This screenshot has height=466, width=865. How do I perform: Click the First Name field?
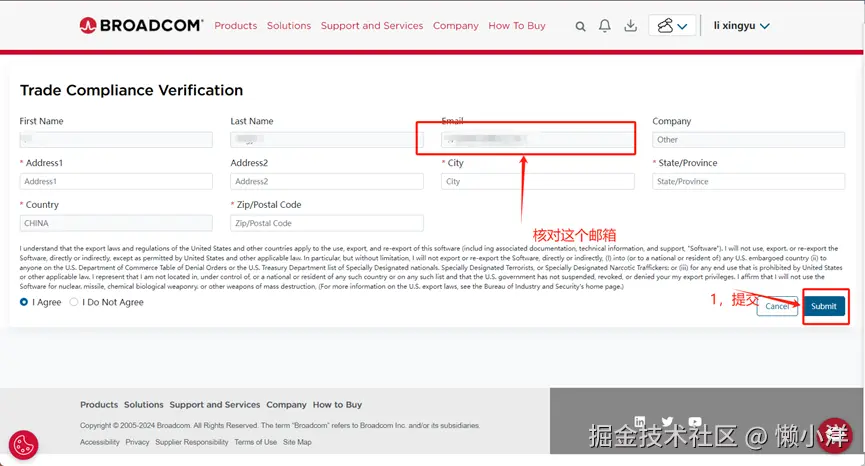pyautogui.click(x=116, y=140)
